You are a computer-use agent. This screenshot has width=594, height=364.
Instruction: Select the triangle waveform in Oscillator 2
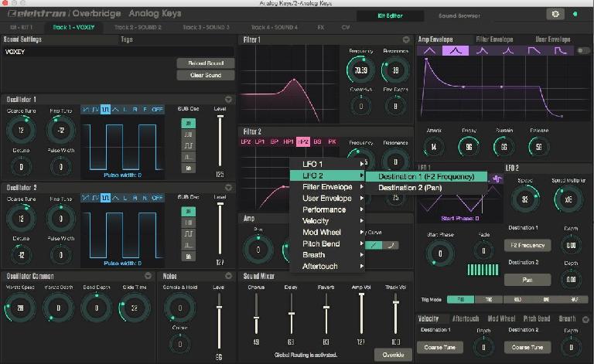coord(115,198)
